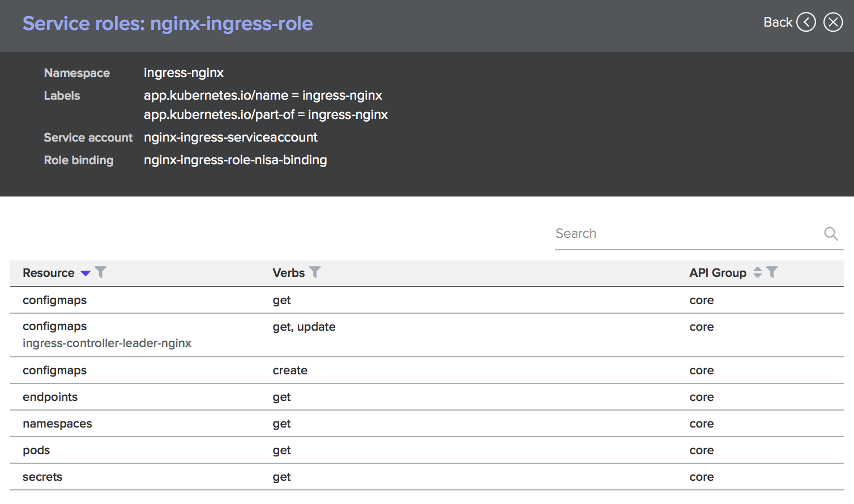Screen dimensions: 854x504
Task: Select the secrets resource row
Action: pyautogui.click(x=427, y=477)
